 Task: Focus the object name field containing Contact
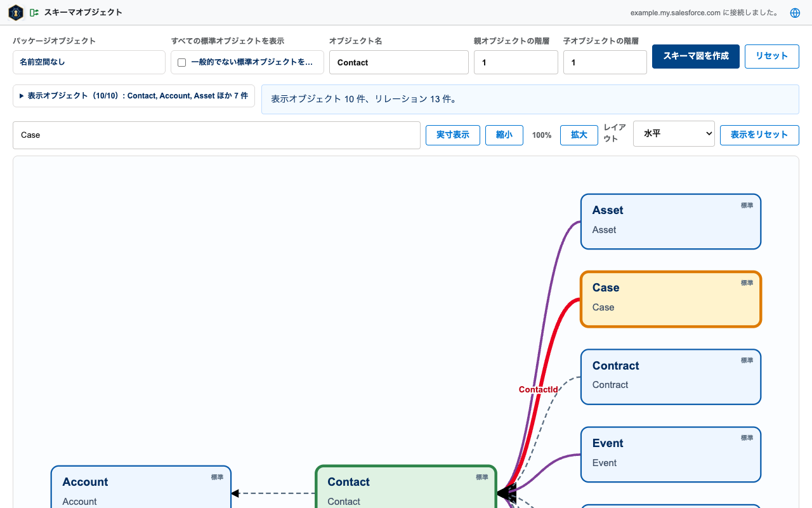[x=399, y=62]
